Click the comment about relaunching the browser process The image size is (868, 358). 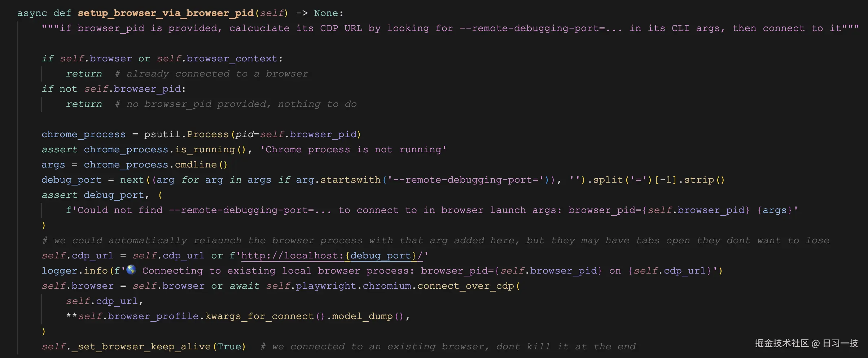(x=433, y=240)
